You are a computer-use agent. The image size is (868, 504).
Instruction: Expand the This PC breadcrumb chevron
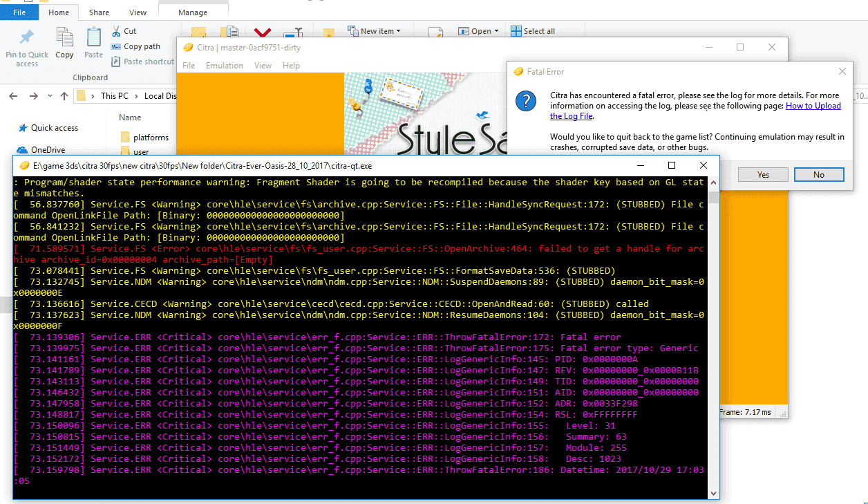tap(137, 96)
